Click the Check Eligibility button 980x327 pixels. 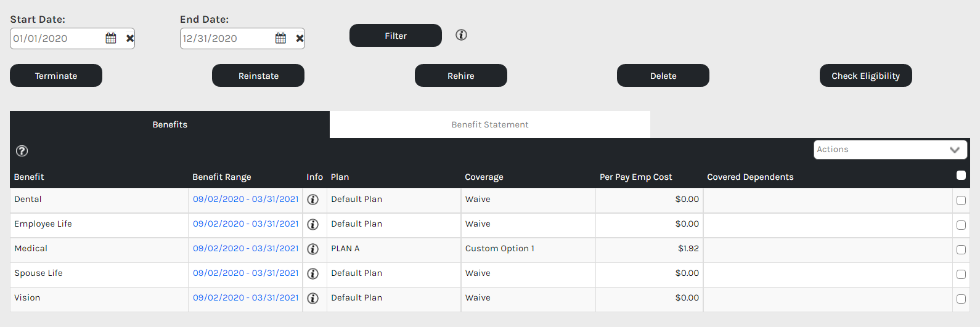(x=865, y=76)
